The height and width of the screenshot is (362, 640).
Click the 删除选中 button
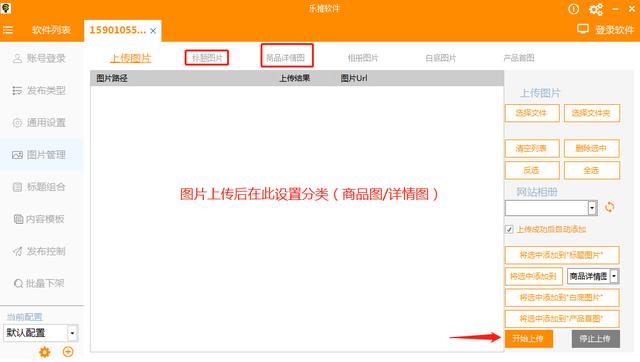point(592,148)
